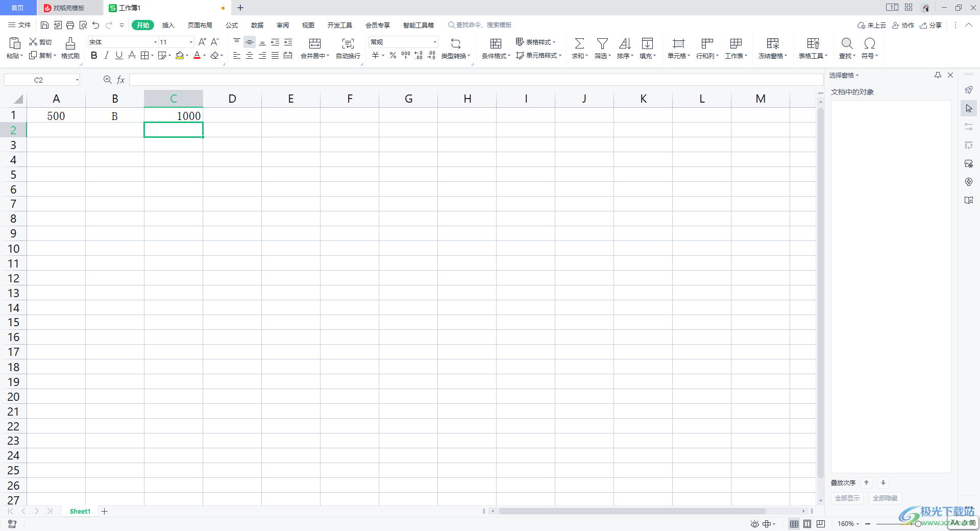Open the File (文件) menu
Viewport: 980px width, 531px height.
coord(19,25)
